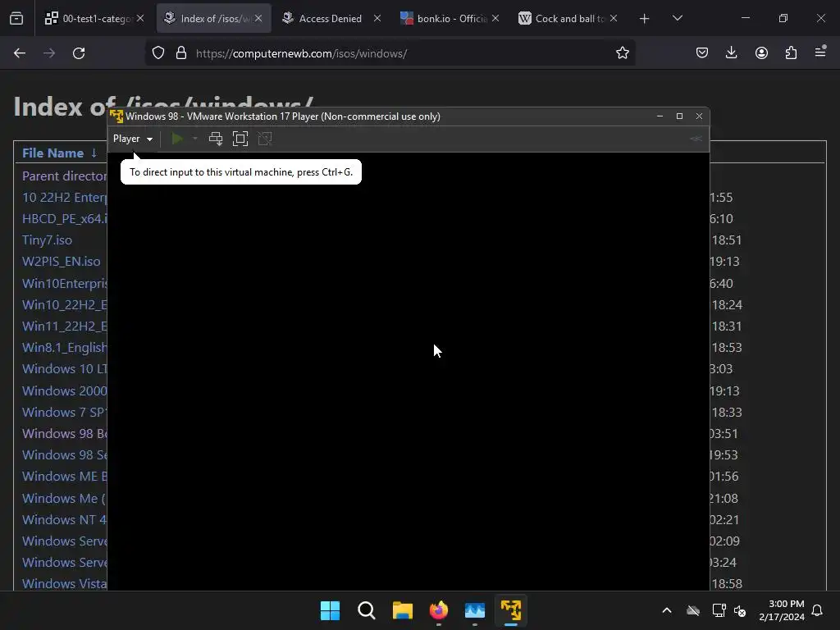Click the Firefox account icon
The image size is (840, 630).
[761, 52]
